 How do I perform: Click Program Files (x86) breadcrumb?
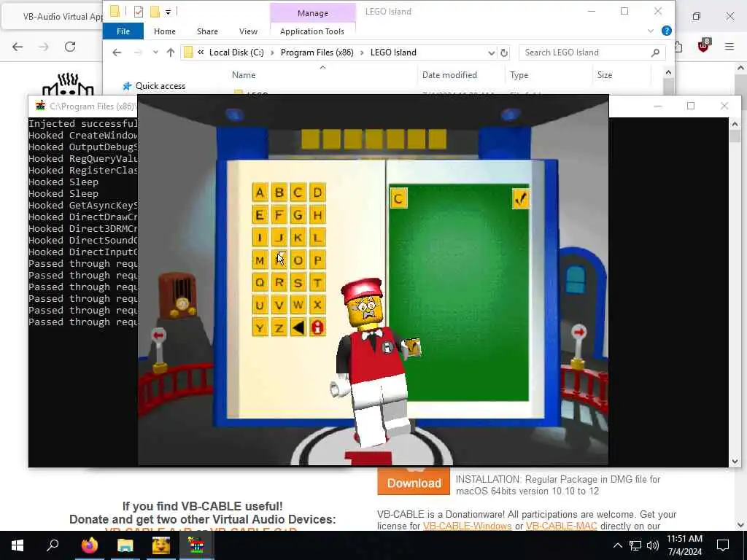pyautogui.click(x=317, y=52)
